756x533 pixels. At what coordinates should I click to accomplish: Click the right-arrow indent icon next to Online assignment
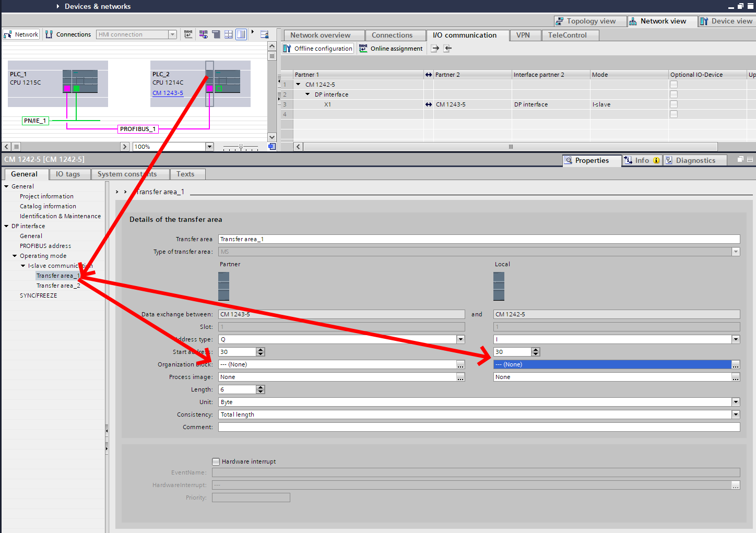[435, 49]
